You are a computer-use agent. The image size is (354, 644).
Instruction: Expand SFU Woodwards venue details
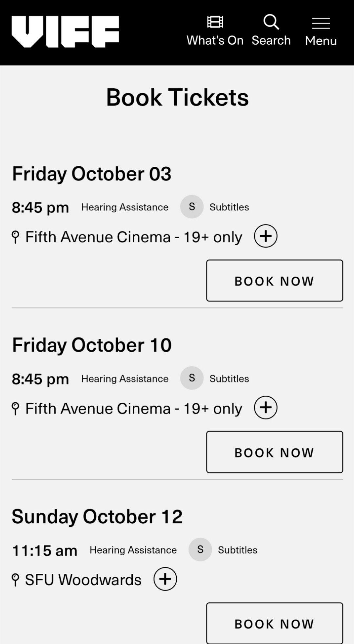click(x=165, y=579)
